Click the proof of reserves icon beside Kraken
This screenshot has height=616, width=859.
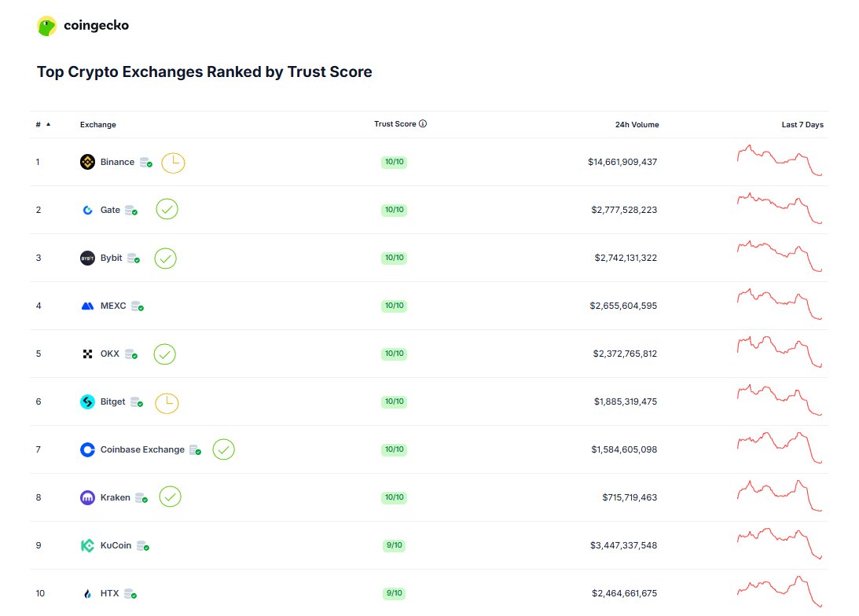point(141,497)
